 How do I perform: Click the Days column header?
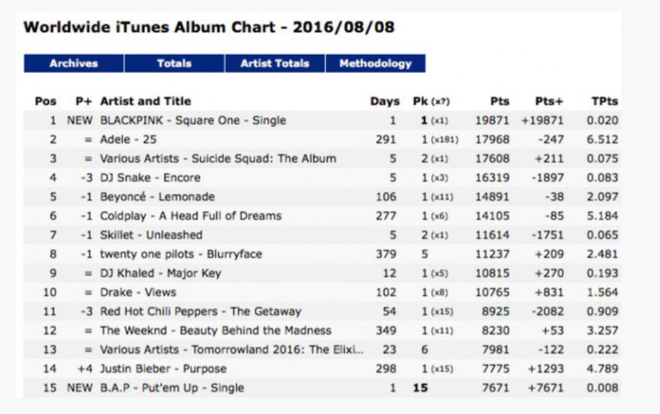(x=385, y=101)
